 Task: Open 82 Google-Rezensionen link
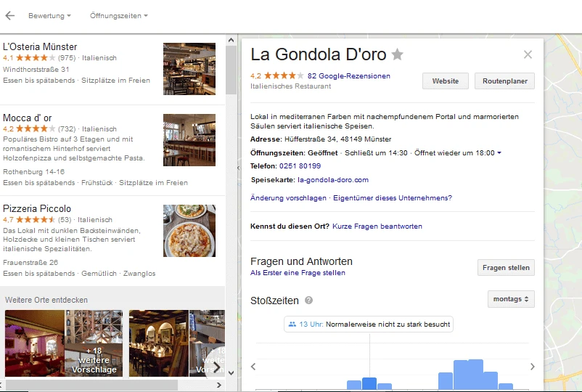348,76
